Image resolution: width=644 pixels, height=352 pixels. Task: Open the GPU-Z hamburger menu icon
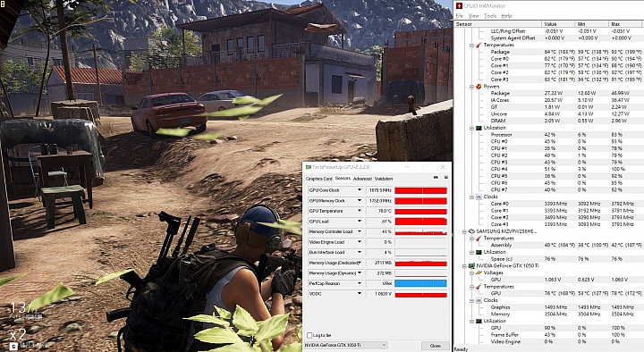click(445, 178)
